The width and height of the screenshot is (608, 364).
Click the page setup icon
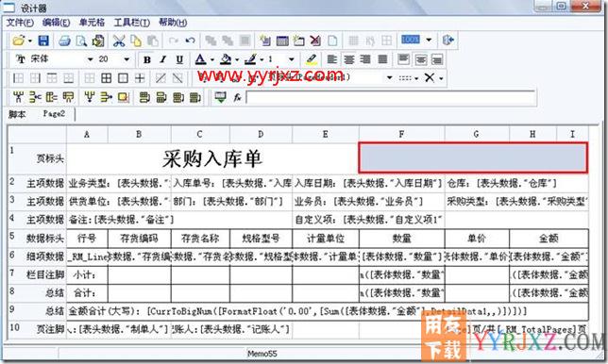coord(98,41)
